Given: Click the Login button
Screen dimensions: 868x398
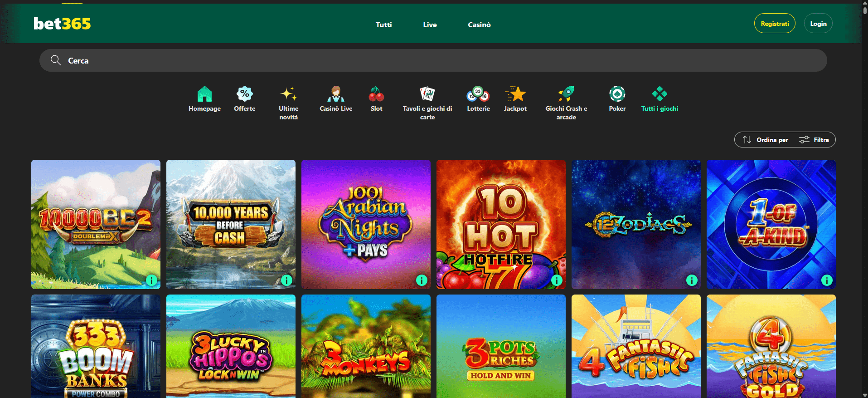Looking at the screenshot, I should pos(818,24).
